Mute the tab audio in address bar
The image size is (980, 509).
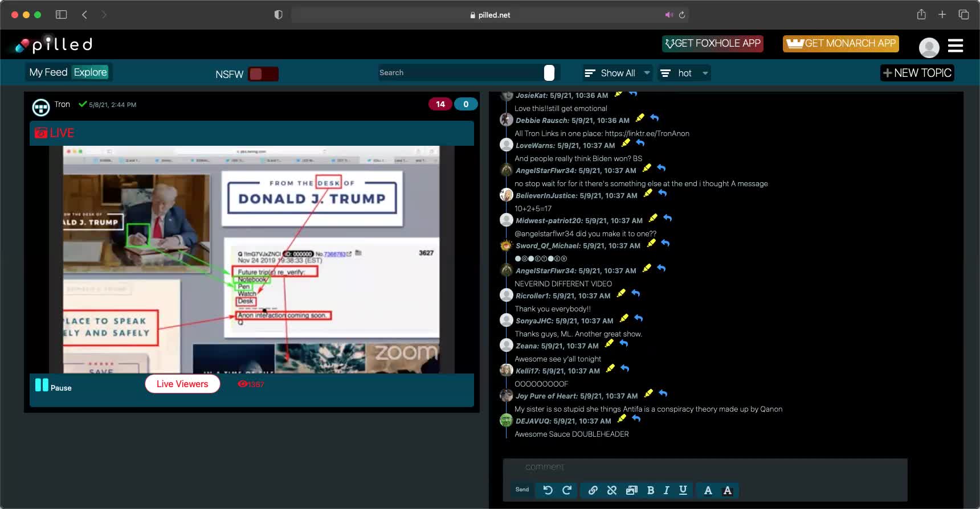pyautogui.click(x=669, y=15)
